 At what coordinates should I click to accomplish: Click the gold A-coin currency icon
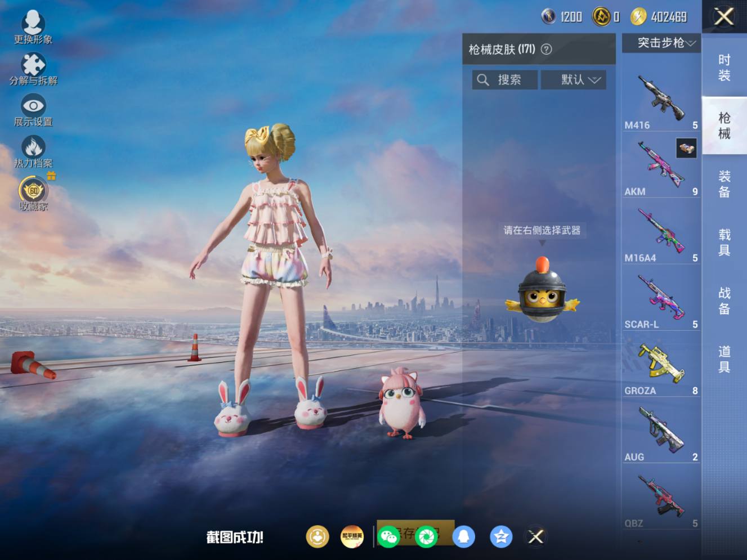tap(601, 17)
